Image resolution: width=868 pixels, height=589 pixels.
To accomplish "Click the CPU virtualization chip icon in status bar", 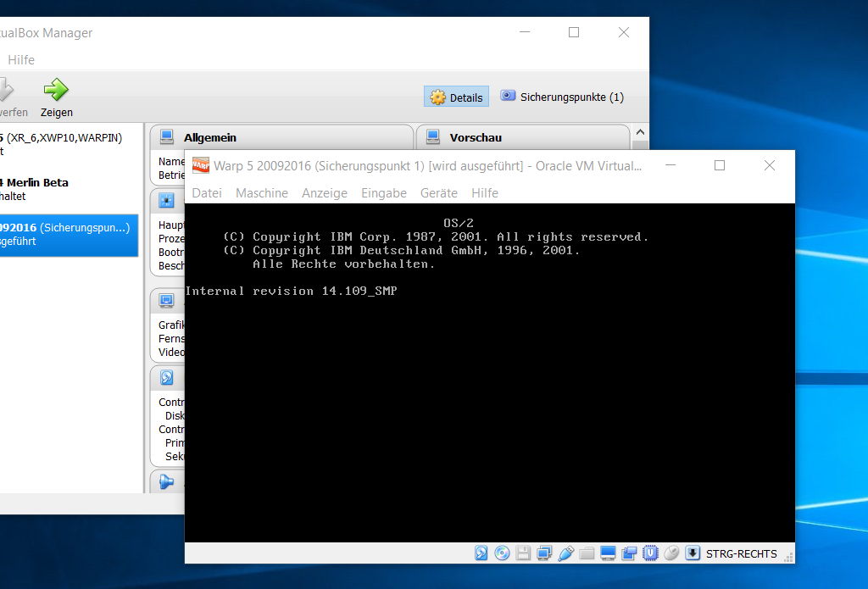I will 650,553.
